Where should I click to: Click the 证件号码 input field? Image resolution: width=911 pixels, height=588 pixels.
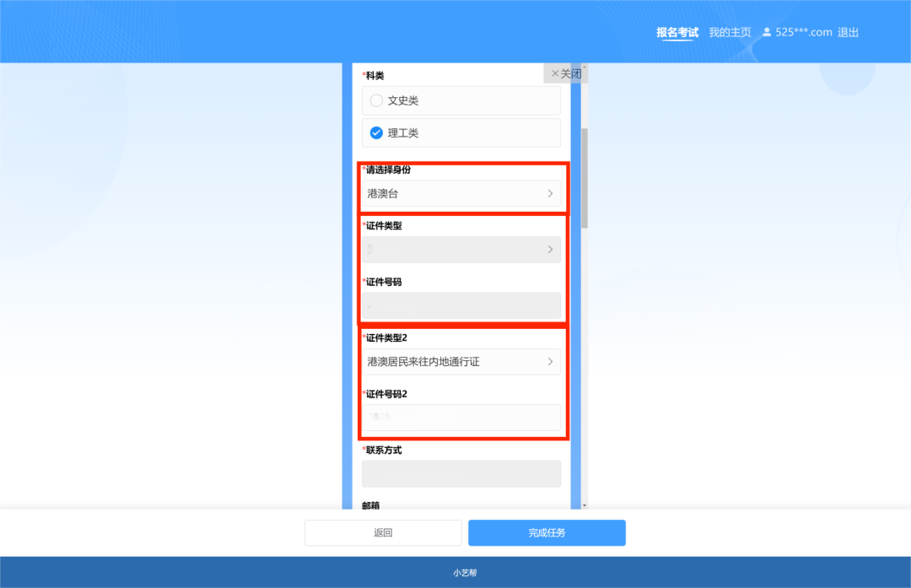[x=461, y=305]
